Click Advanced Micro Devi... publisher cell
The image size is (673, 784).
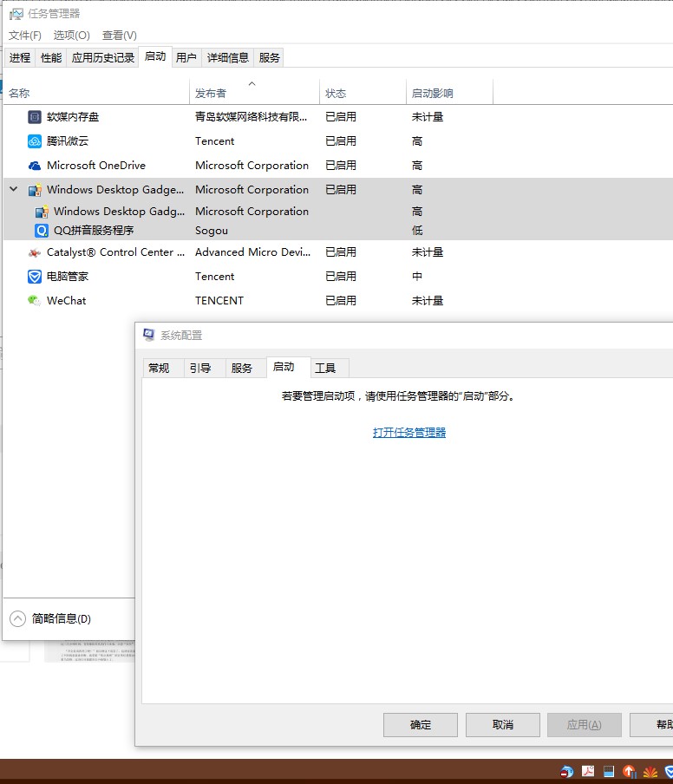[253, 252]
